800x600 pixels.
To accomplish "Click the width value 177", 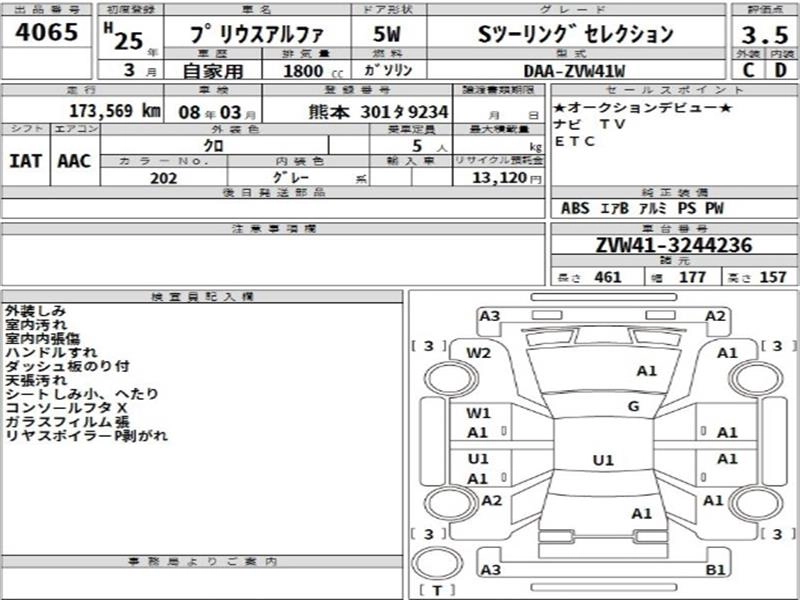I will pos(692,277).
